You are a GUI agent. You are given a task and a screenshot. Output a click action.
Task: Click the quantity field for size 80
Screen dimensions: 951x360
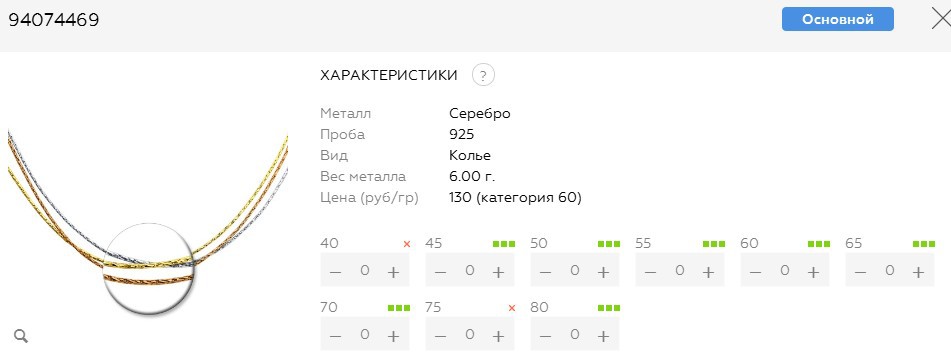click(574, 334)
